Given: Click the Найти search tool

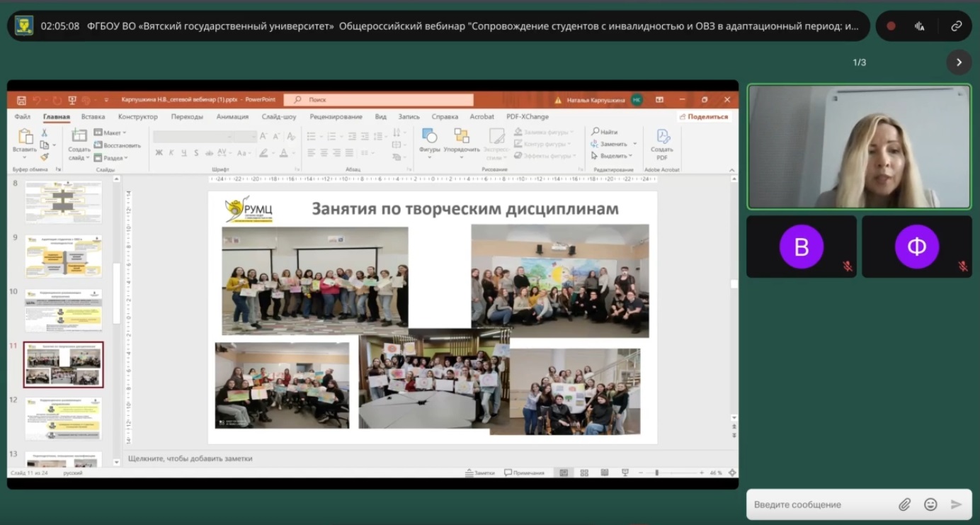Looking at the screenshot, I should click(x=605, y=132).
